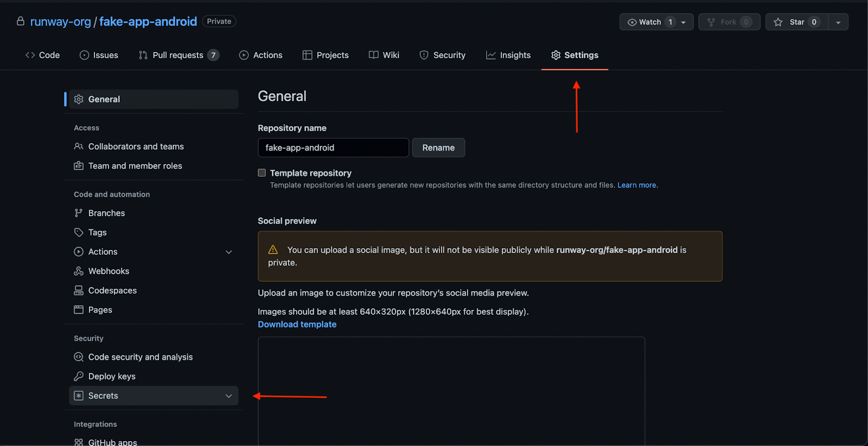This screenshot has width=868, height=446.
Task: Open the Wiki tab
Action: point(384,55)
